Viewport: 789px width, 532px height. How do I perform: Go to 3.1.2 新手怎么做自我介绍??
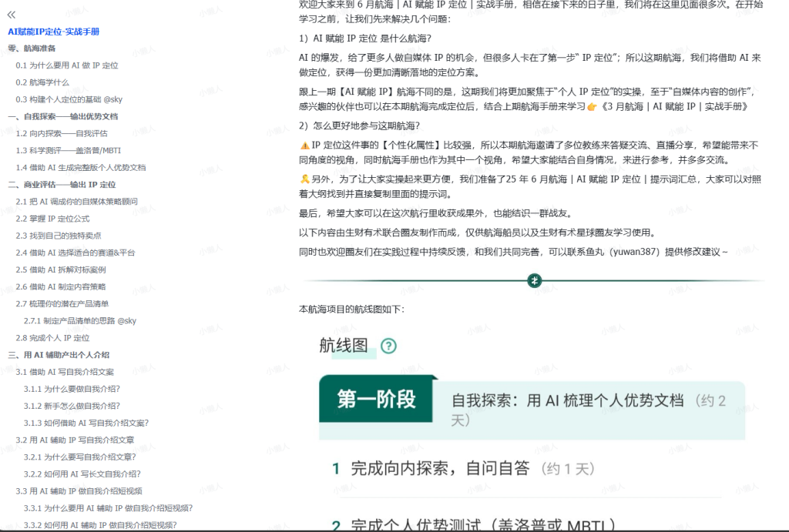tap(72, 407)
